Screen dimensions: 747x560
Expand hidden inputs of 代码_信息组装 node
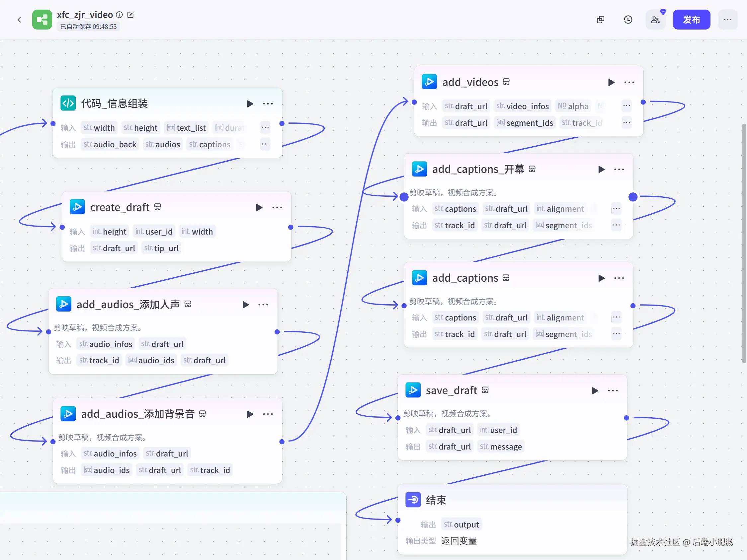(266, 127)
